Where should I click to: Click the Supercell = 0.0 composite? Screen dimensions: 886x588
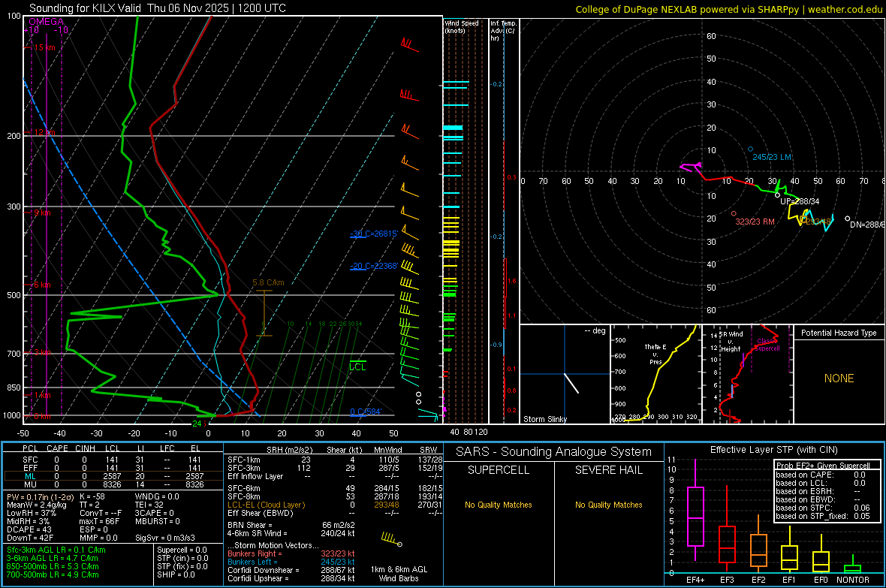pyautogui.click(x=182, y=550)
